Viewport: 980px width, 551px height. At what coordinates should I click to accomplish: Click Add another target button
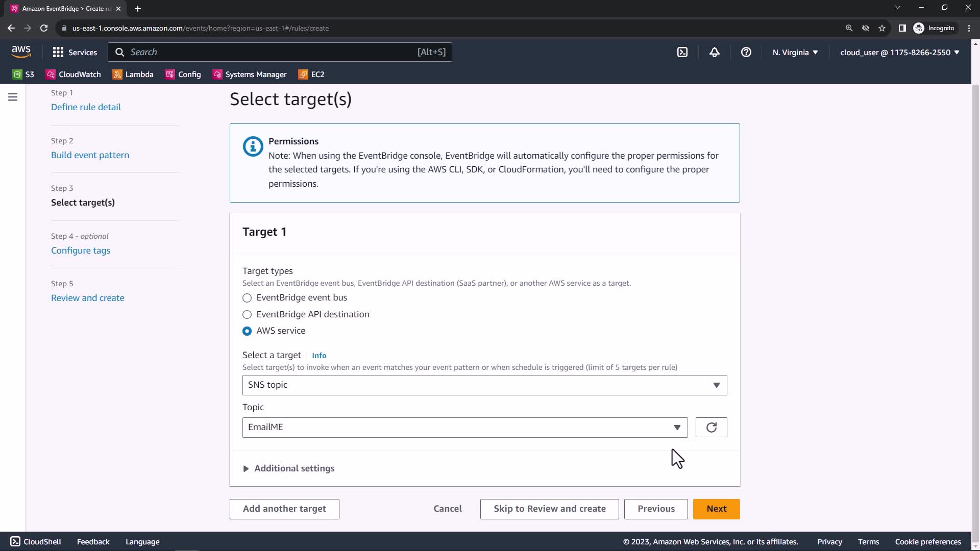point(284,509)
